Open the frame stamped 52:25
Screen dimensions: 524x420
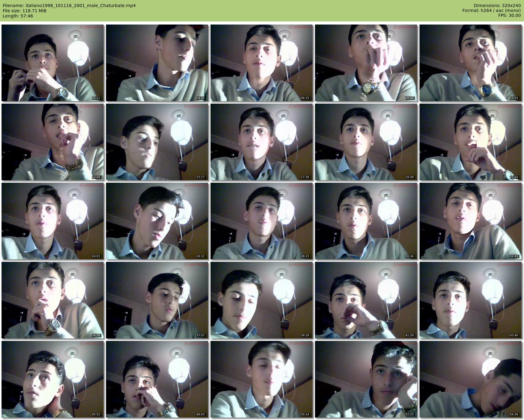click(366, 379)
